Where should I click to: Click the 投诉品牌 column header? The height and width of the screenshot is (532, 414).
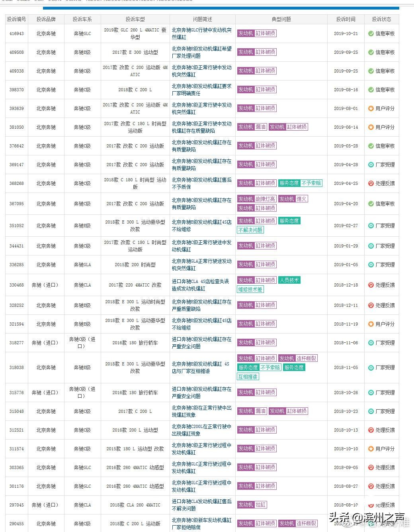coord(46,19)
